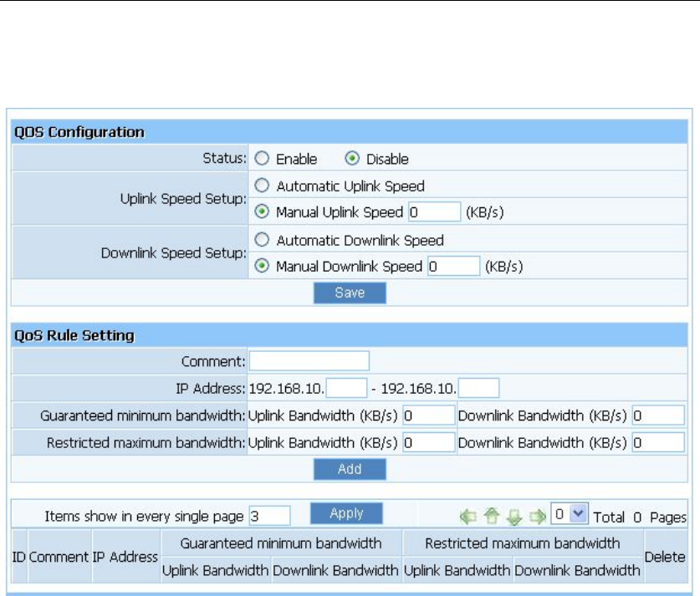Focus restricted maximum Uplink Bandwidth field
700x596 pixels.
tap(429, 442)
